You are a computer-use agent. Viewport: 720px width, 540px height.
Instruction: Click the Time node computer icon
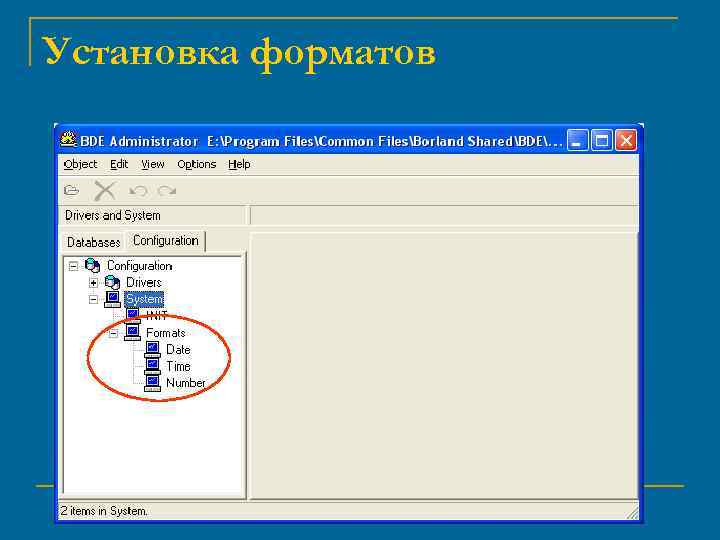click(152, 366)
